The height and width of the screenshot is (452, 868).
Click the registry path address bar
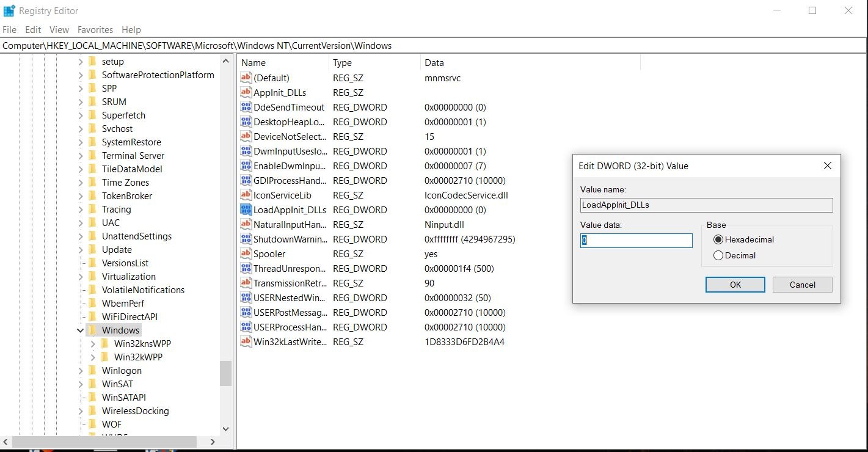(434, 46)
